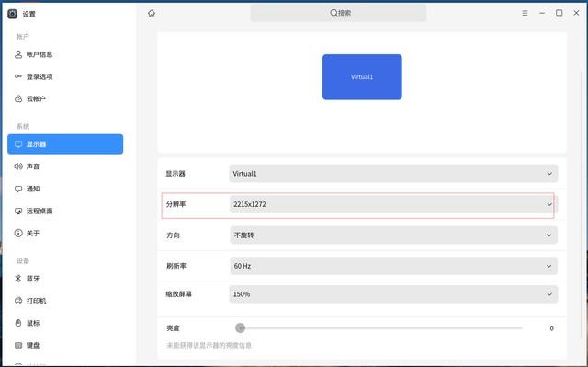Open 蓝牙 settings in sidebar
The height and width of the screenshot is (367, 588).
coord(65,279)
